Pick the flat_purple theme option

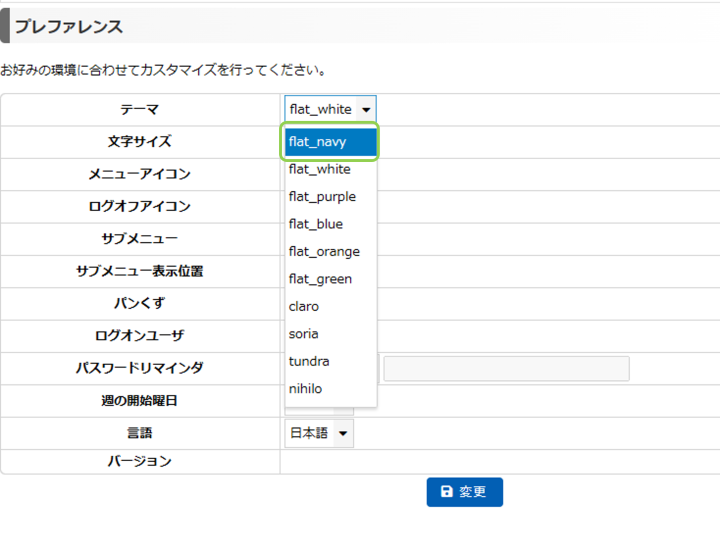click(330, 197)
